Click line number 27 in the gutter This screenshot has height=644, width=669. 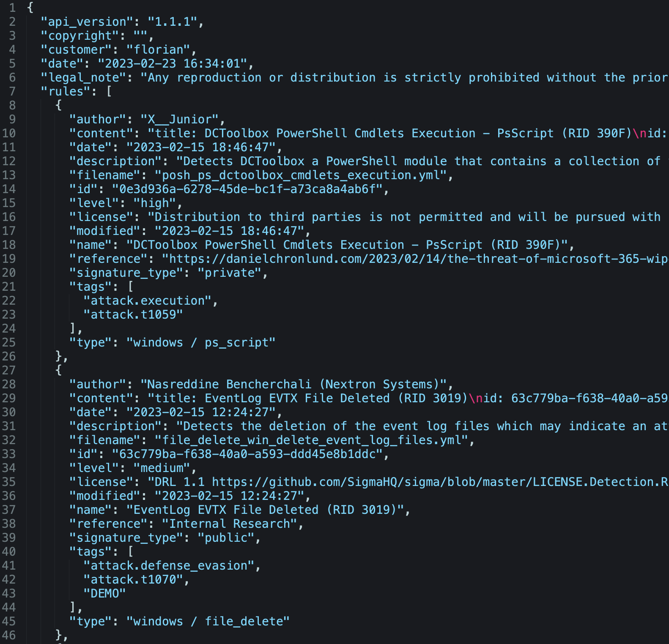point(9,370)
